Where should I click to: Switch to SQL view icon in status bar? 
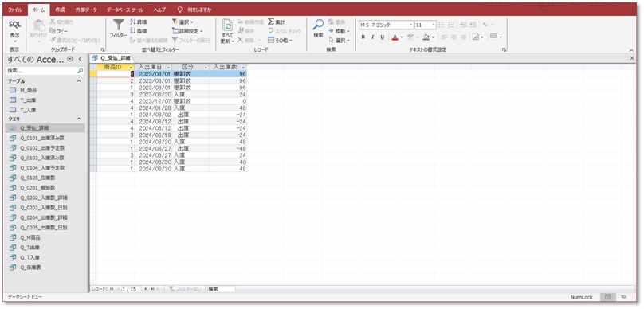(x=623, y=297)
